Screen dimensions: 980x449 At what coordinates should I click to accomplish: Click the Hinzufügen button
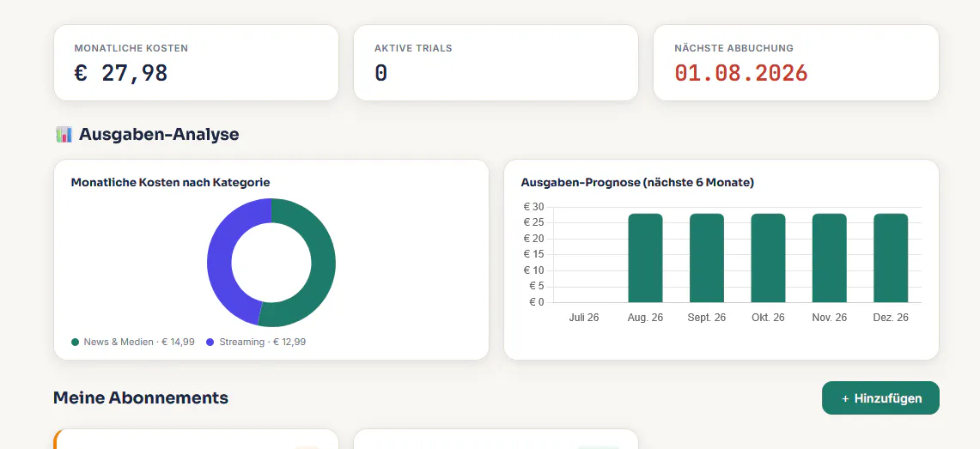(x=880, y=397)
